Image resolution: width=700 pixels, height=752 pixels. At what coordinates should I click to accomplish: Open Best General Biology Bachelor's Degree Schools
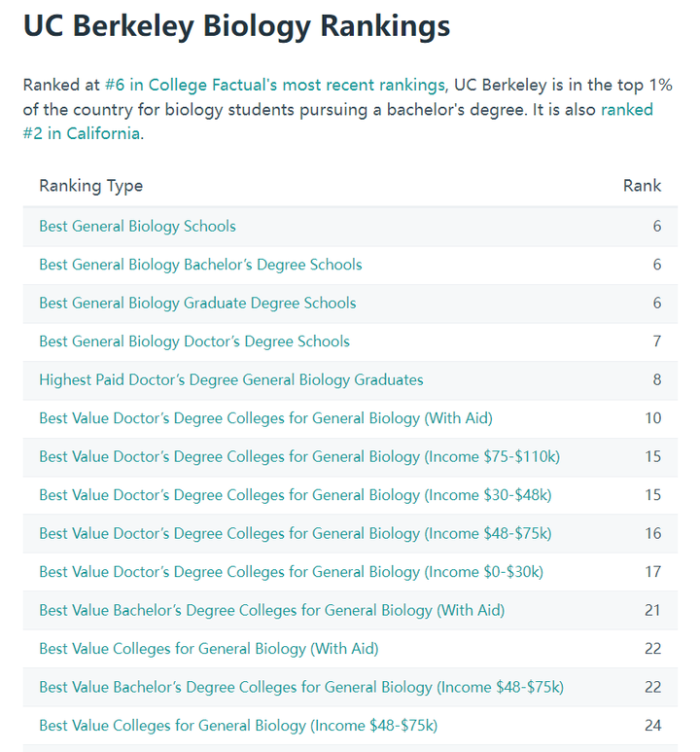(200, 265)
